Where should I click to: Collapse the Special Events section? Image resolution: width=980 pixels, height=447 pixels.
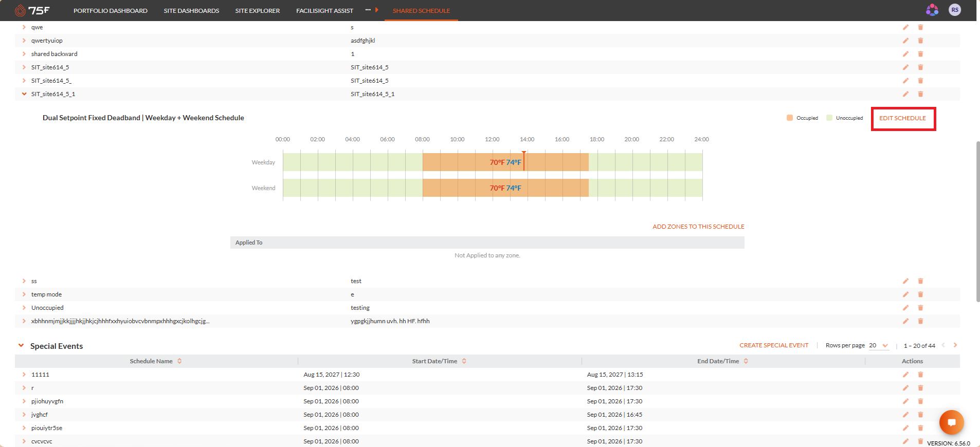coord(21,346)
